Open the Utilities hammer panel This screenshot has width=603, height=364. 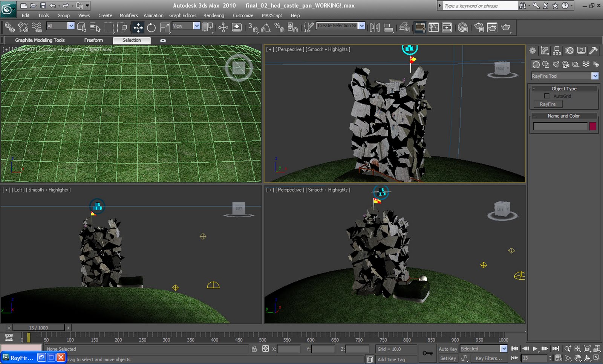click(594, 50)
